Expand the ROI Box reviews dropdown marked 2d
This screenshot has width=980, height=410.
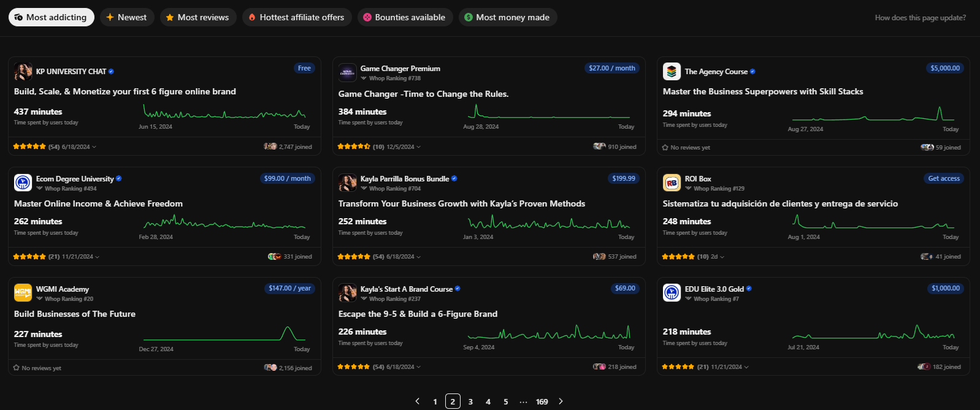point(722,257)
